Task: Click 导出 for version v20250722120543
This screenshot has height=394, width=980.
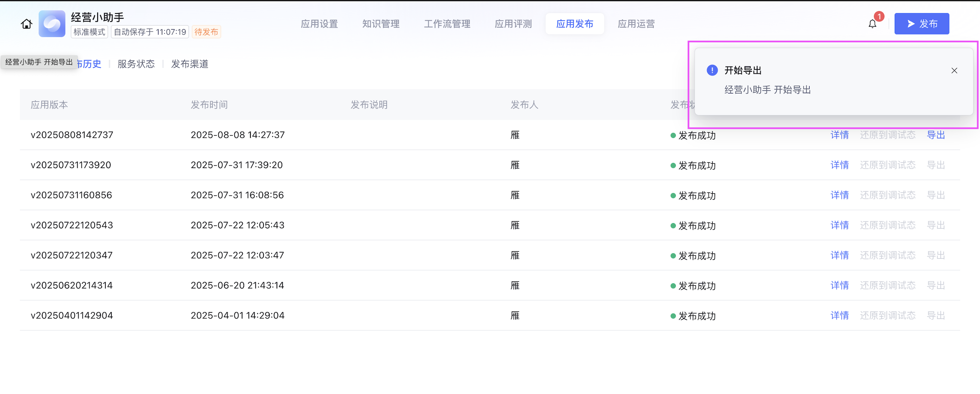Action: pos(936,225)
